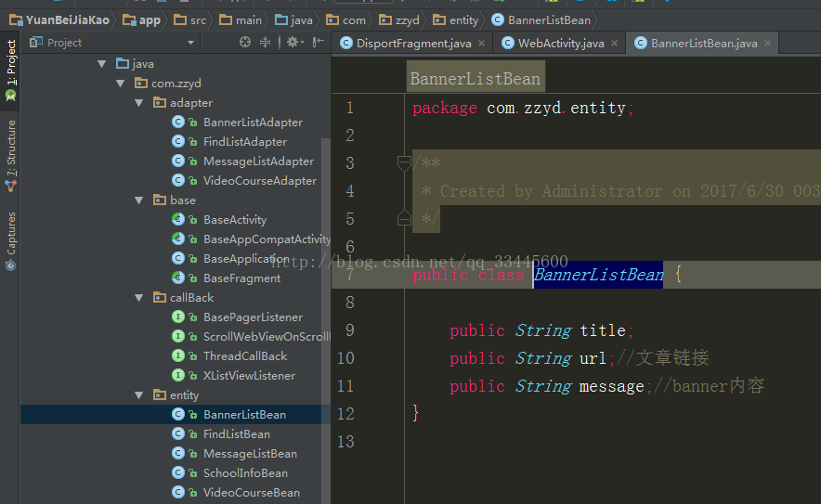Collapse the base package node
Viewport: 821px width, 504px height.
point(138,200)
